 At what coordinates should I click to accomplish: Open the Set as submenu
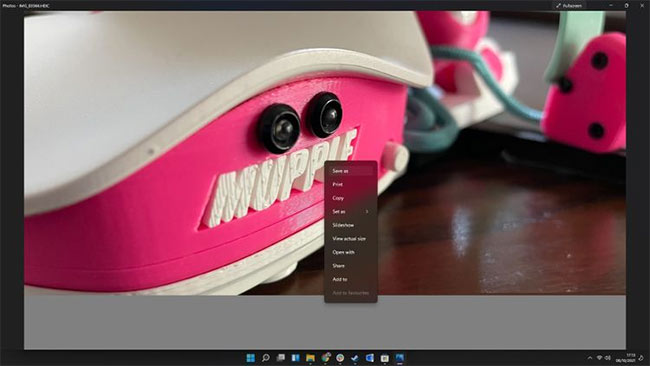(350, 212)
